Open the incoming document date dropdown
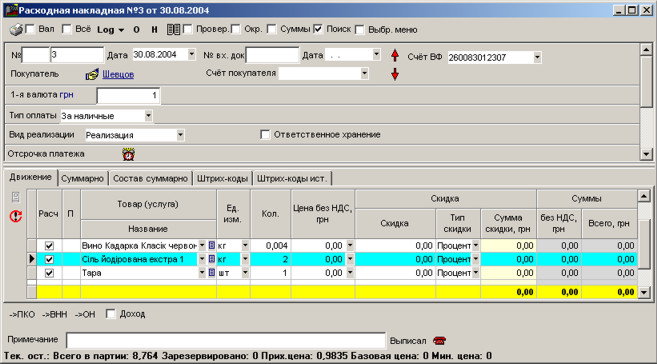The width and height of the screenshot is (657, 364). tap(376, 54)
